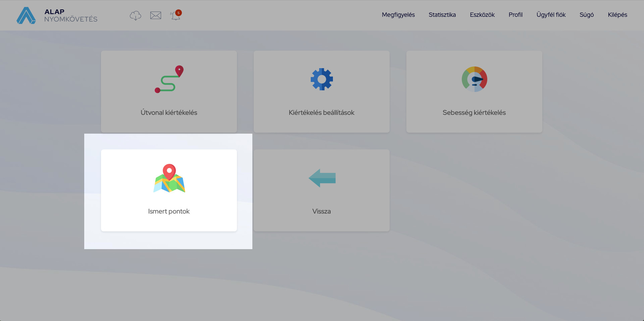Viewport: 644px width, 321px height.
Task: Open the Súgó help menu
Action: [x=586, y=15]
